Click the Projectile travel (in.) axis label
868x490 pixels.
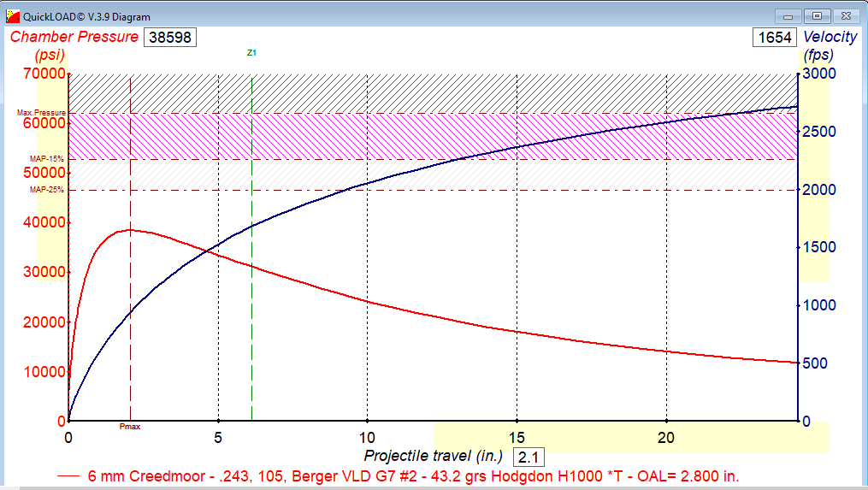[x=435, y=456]
